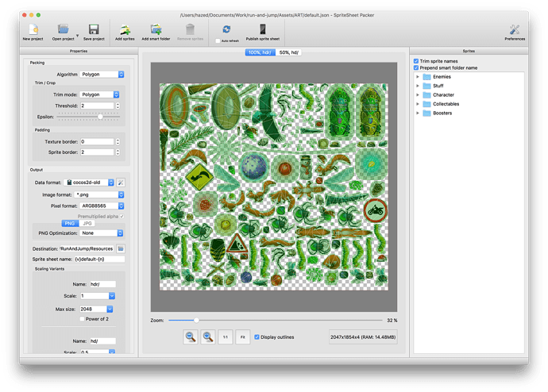
Task: Create a New project
Action: click(x=33, y=32)
